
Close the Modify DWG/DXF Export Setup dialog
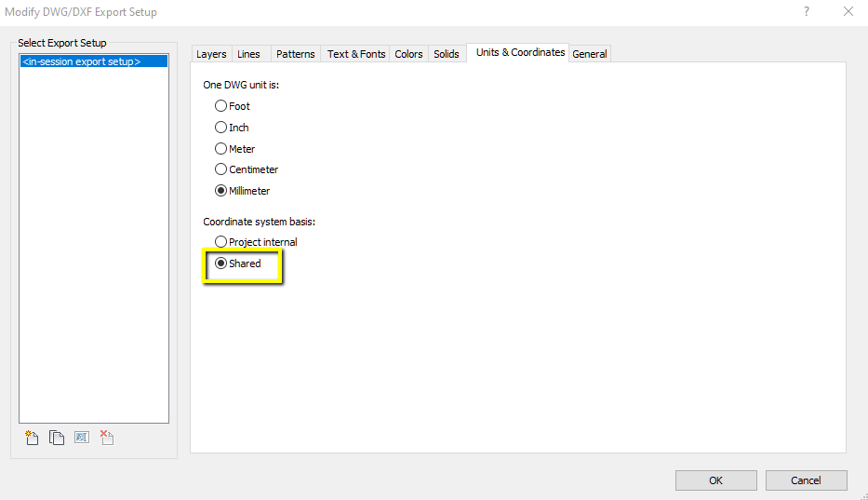tap(848, 12)
